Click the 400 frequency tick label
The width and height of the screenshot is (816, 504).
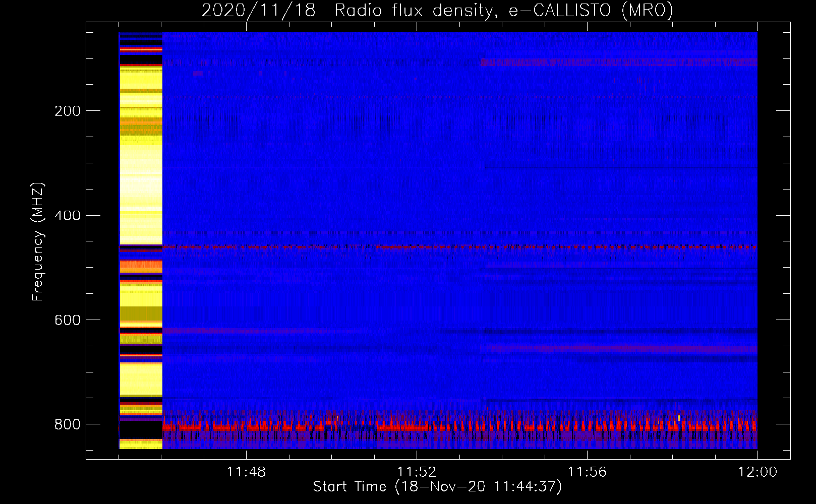(68, 215)
